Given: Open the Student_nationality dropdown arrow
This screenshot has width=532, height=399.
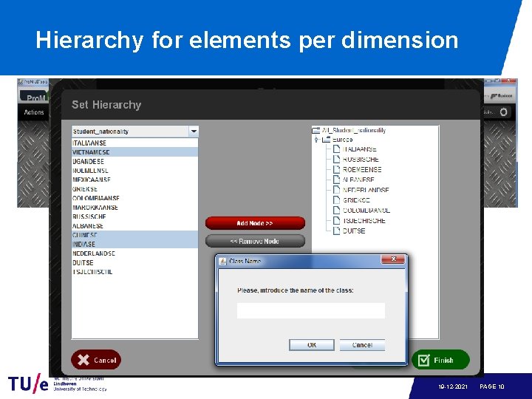Looking at the screenshot, I should coord(194,132).
